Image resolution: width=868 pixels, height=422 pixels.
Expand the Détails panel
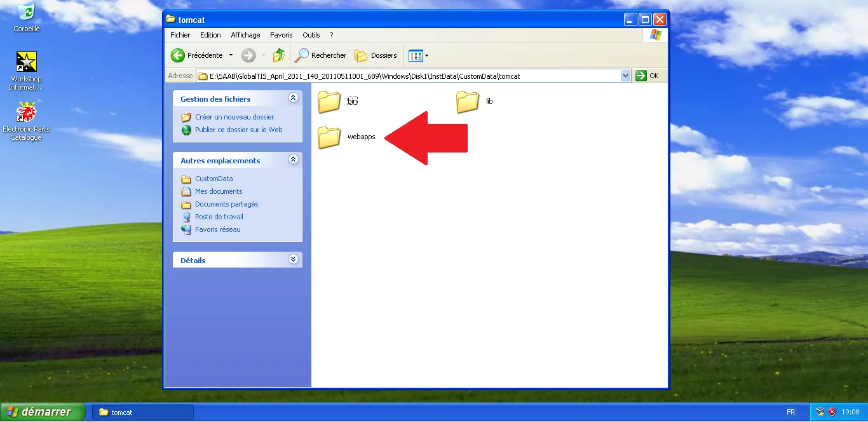(x=293, y=259)
